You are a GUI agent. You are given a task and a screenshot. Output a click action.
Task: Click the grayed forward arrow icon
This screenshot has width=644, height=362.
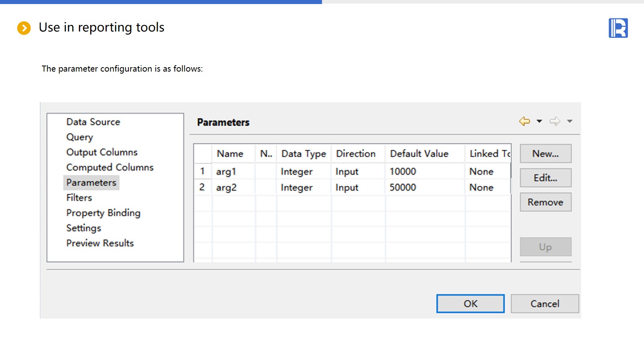tap(555, 121)
